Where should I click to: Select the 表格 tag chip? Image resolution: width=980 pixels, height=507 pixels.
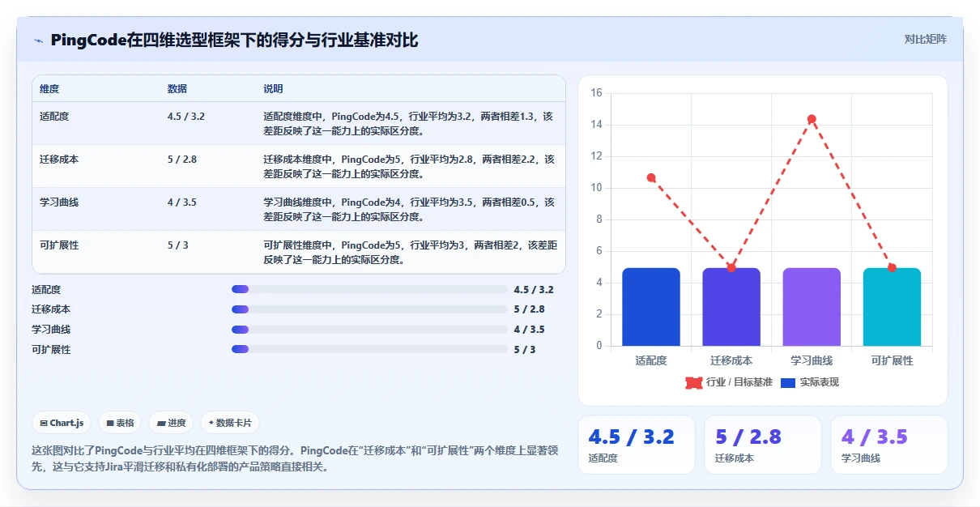point(120,423)
